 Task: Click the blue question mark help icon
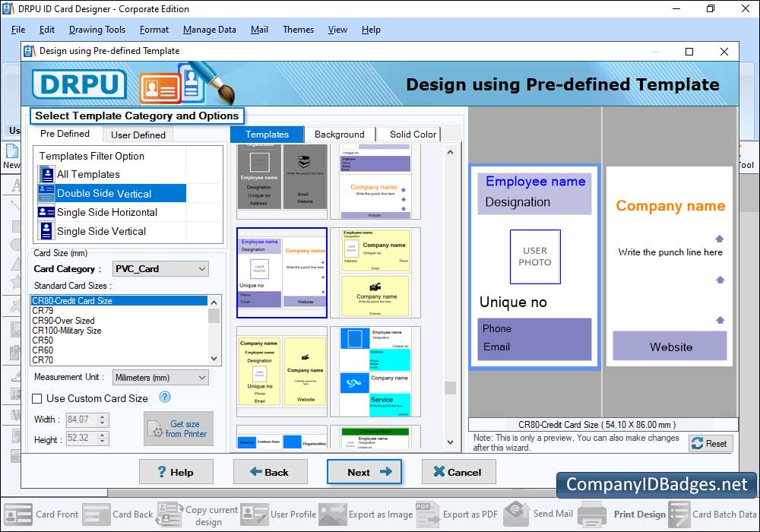(165, 397)
